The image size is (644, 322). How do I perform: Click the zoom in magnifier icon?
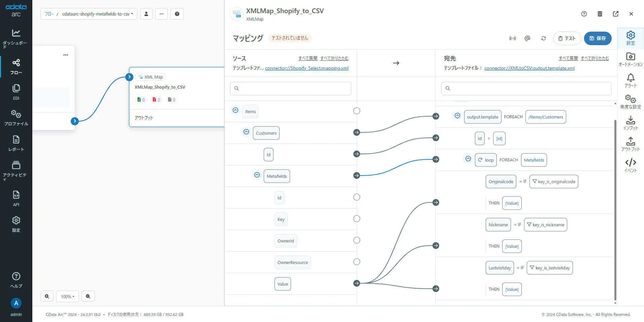(47, 296)
